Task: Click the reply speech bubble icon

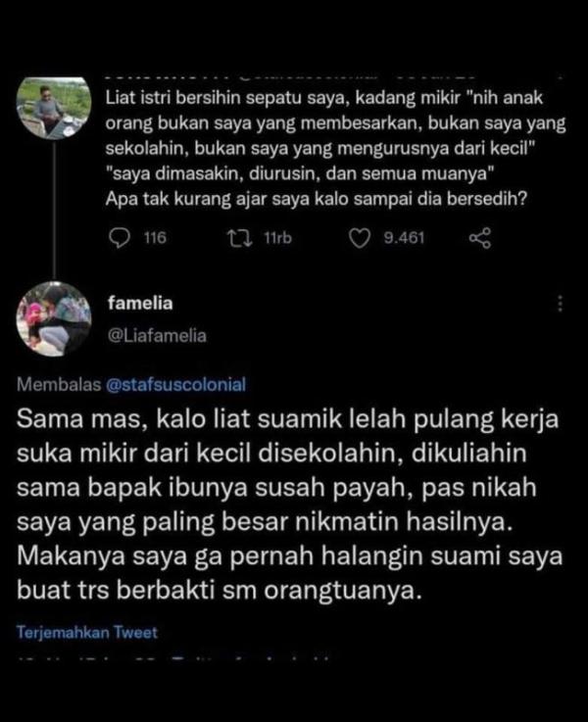Action: tap(120, 238)
